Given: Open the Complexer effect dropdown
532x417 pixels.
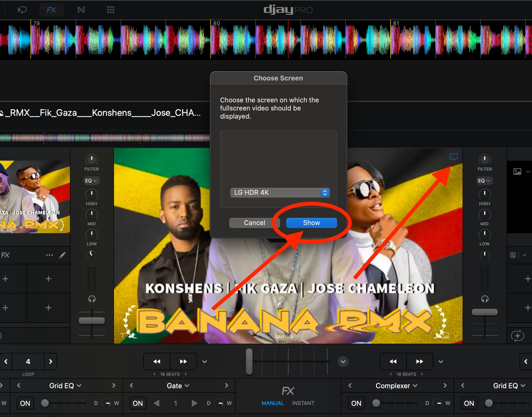Looking at the screenshot, I should point(397,386).
